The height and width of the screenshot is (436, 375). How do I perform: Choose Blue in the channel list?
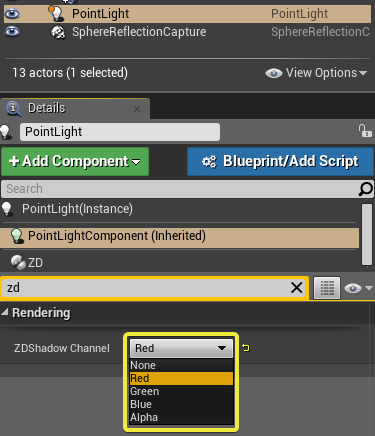tap(181, 404)
